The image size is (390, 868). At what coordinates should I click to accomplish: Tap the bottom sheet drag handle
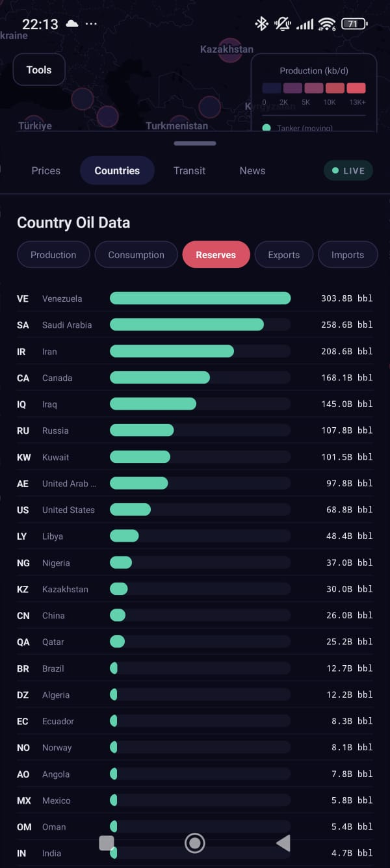(x=195, y=143)
